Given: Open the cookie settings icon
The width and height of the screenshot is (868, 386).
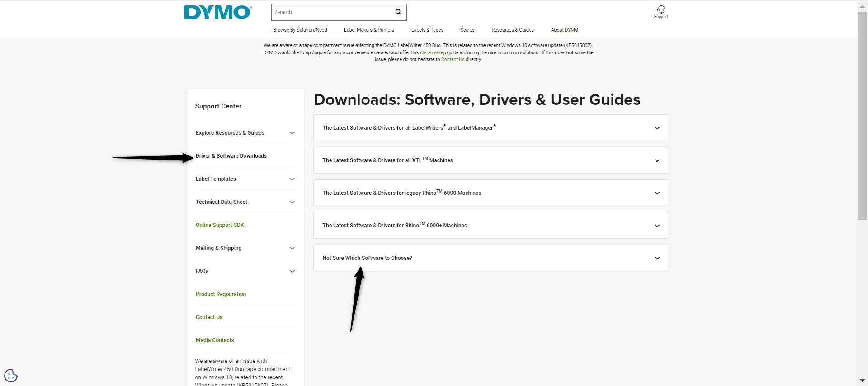Looking at the screenshot, I should pos(11,376).
